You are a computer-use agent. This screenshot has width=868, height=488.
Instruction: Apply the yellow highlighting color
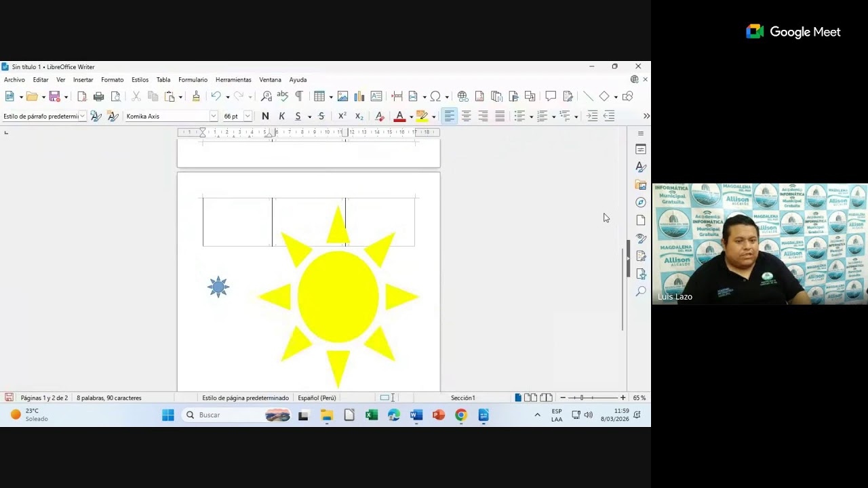[422, 116]
